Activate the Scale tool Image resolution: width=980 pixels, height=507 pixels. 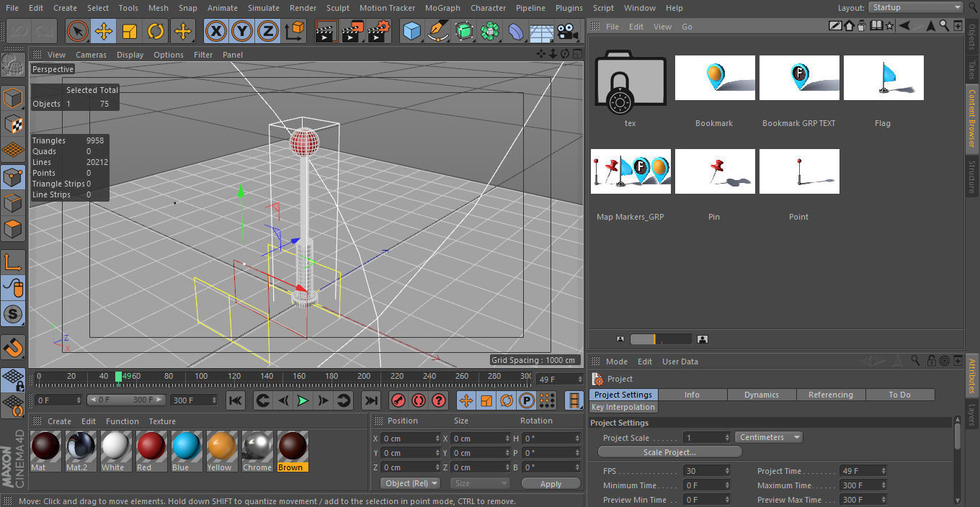click(x=130, y=31)
